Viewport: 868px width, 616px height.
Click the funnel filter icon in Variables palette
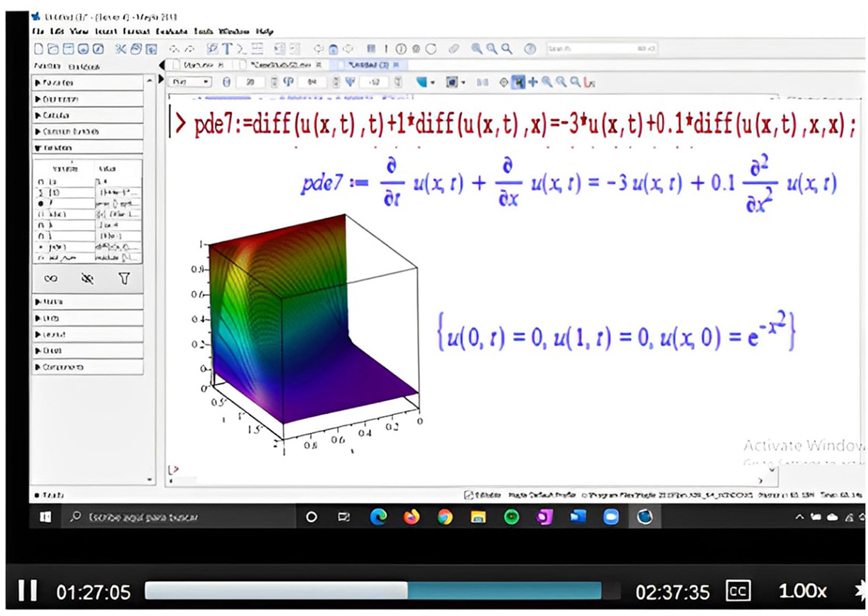pyautogui.click(x=124, y=279)
